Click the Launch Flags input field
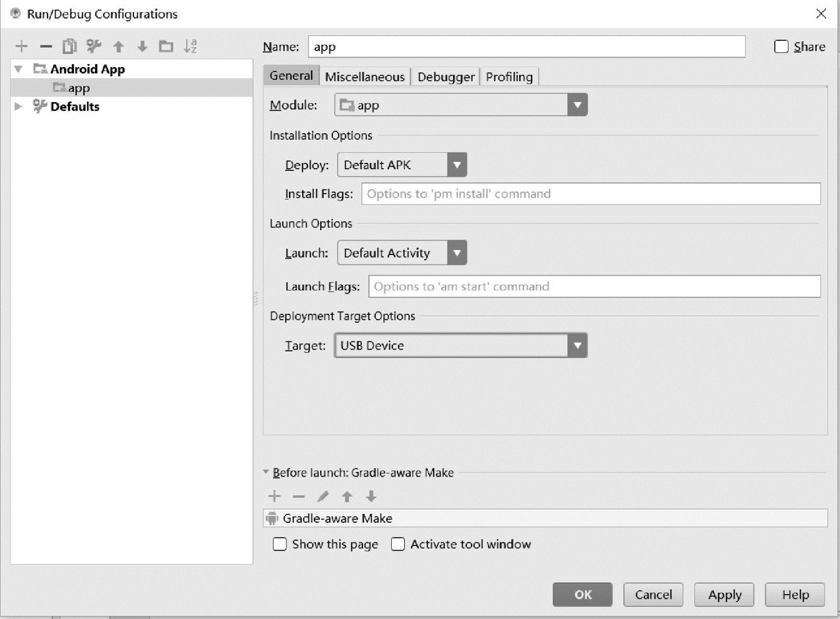This screenshot has height=619, width=840. click(595, 286)
